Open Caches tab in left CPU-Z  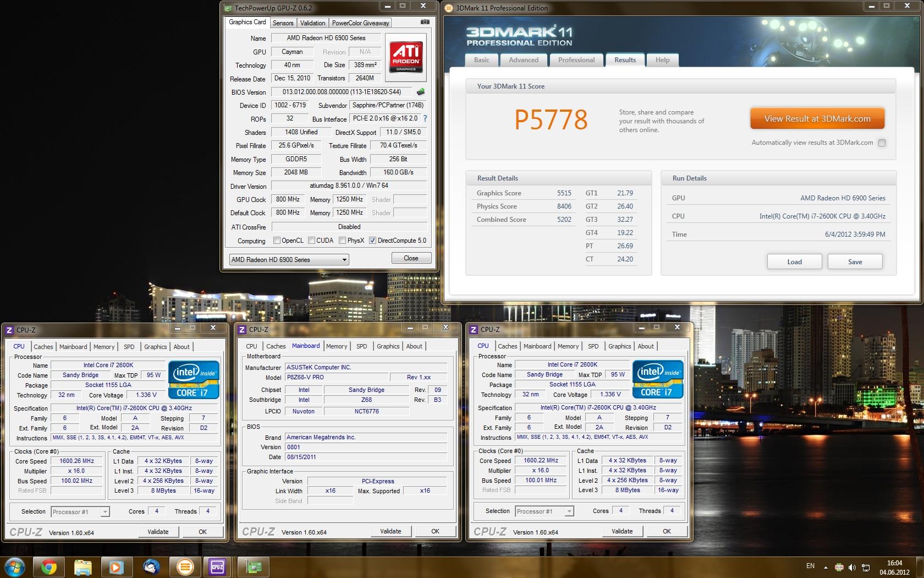click(x=43, y=347)
